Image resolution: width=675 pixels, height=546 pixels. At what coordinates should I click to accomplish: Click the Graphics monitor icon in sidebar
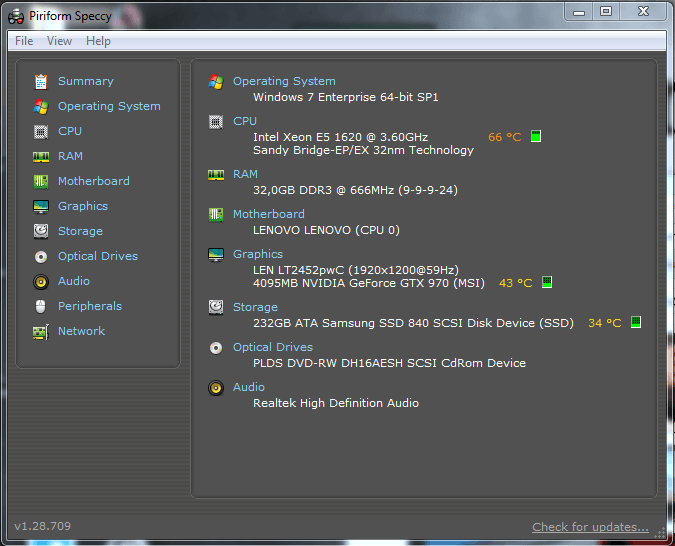click(41, 206)
